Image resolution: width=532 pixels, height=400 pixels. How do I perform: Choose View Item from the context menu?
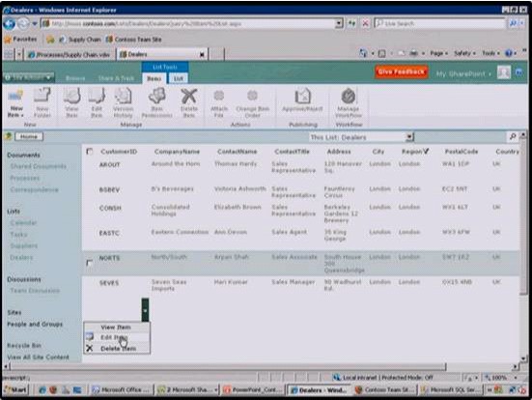click(116, 328)
